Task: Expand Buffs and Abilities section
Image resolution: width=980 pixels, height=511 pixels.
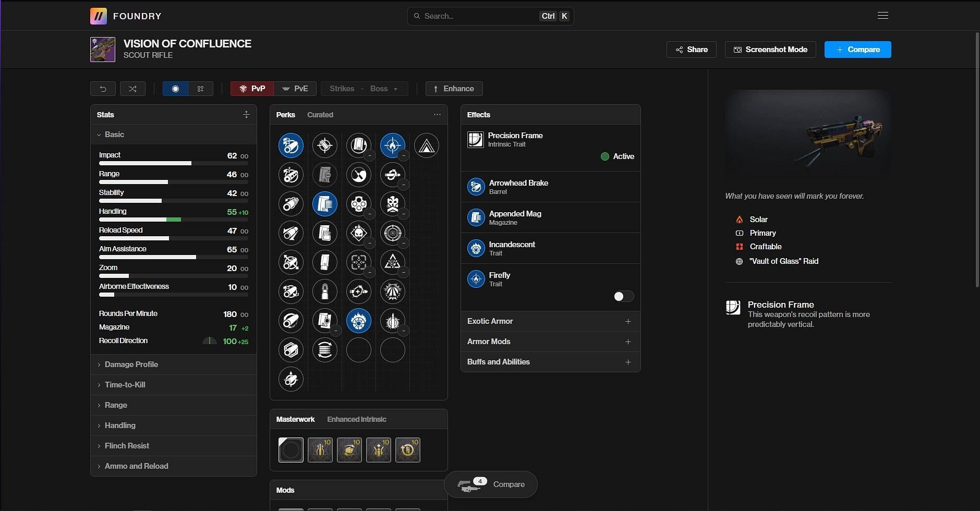Action: (x=551, y=362)
